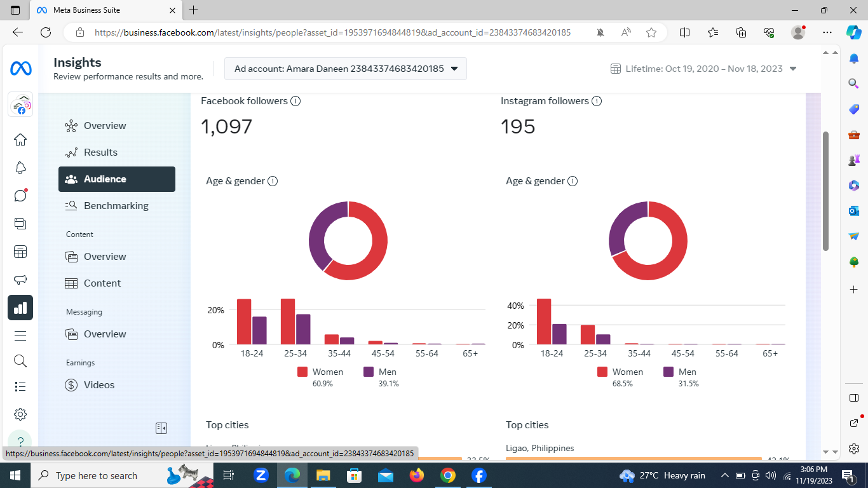Open the Lifetime date range dropdown
868x488 pixels.
tap(703, 69)
